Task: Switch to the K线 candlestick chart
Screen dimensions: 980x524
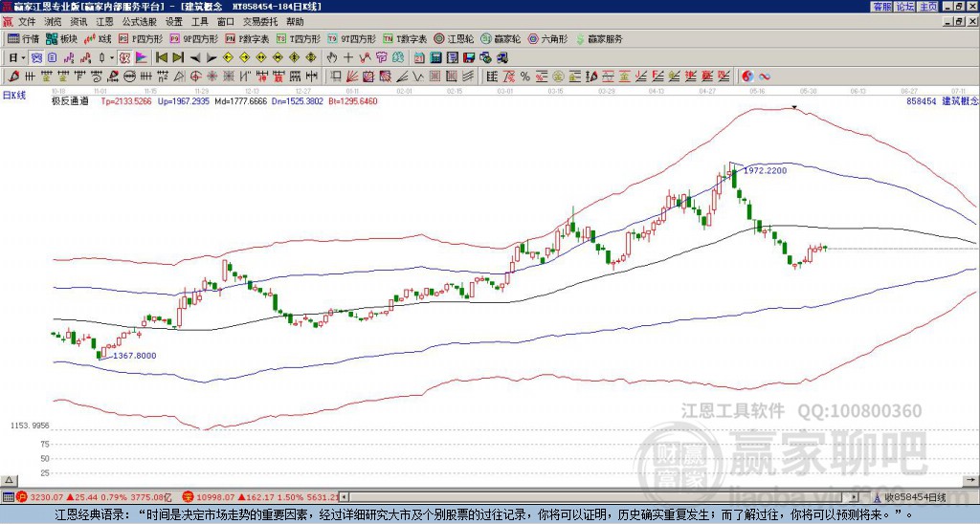Action: pos(98,38)
